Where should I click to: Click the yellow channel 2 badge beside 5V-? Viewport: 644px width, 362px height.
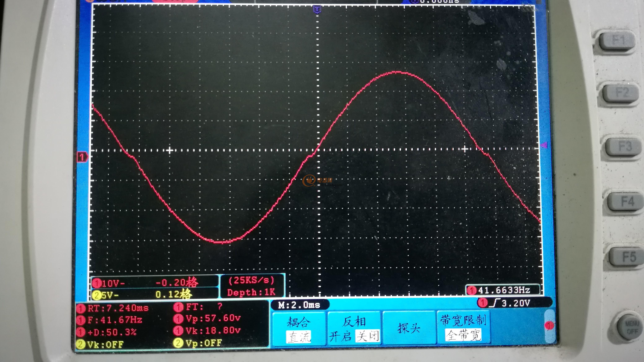point(96,296)
